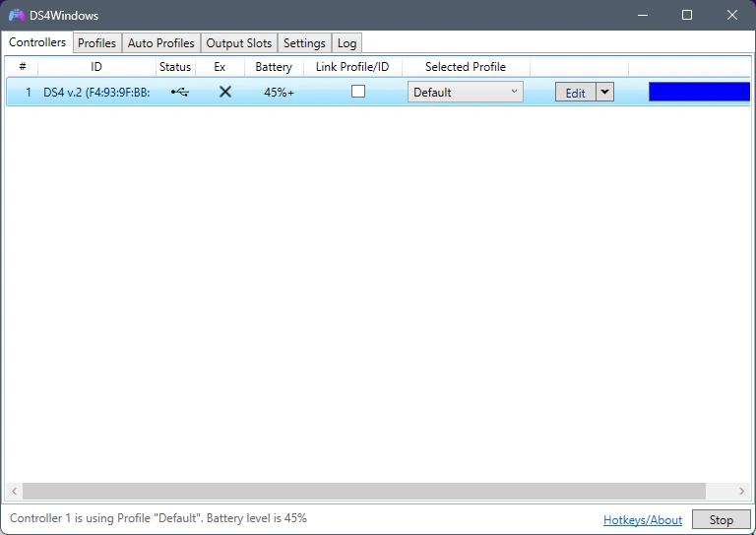Click the Battery column header
Image resolution: width=756 pixels, height=535 pixels.
(274, 67)
